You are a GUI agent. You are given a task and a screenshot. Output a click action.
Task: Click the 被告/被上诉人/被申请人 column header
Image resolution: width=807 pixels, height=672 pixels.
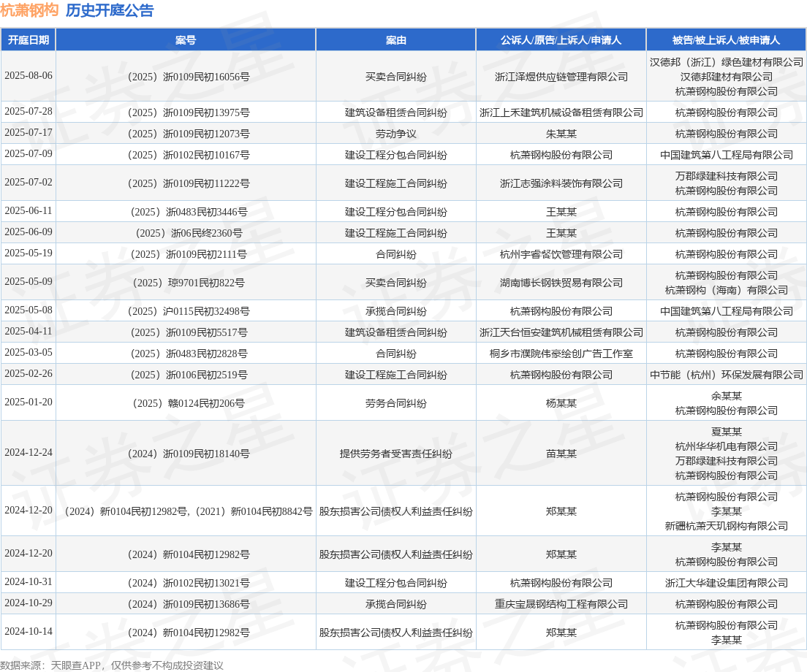coord(726,40)
